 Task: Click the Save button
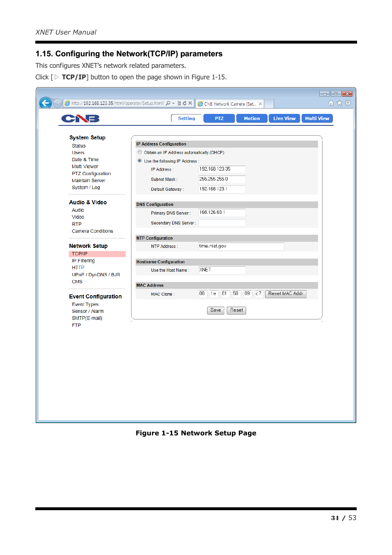pos(216,310)
